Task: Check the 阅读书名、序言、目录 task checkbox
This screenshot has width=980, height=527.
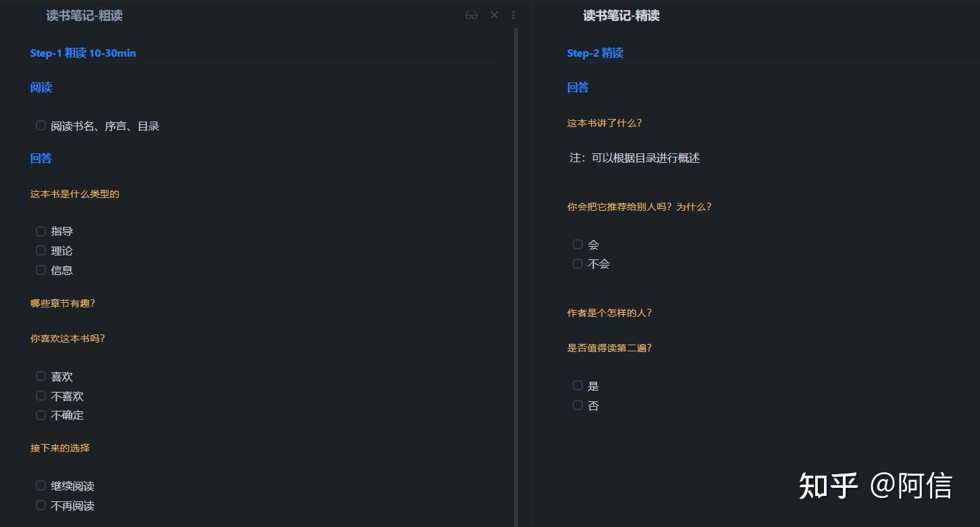Action: point(41,125)
